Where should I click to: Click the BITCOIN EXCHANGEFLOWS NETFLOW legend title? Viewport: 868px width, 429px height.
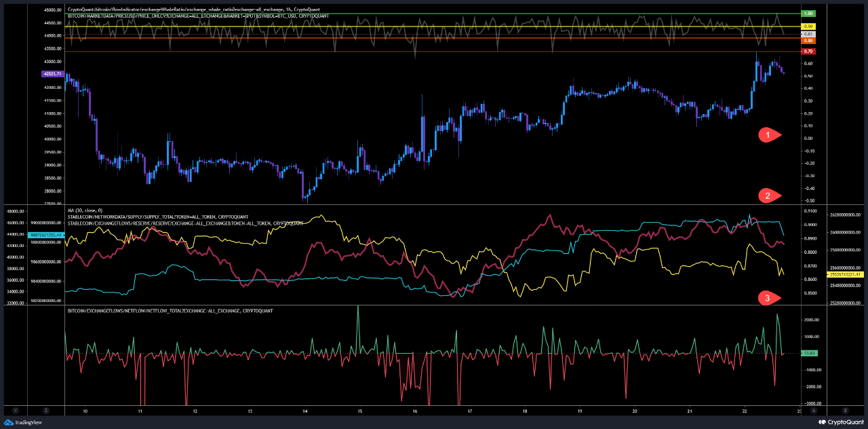(170, 310)
